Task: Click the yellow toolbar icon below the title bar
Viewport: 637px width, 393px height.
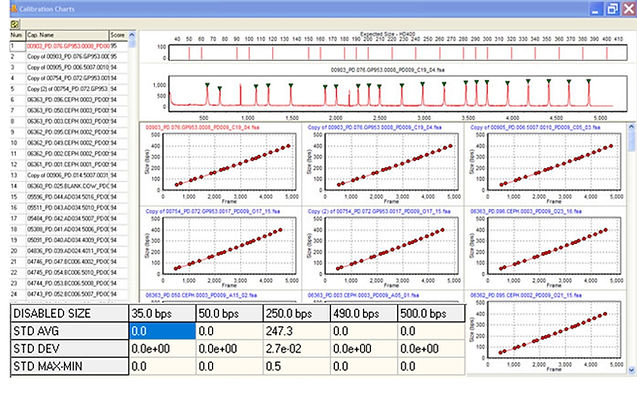Action: (15, 24)
